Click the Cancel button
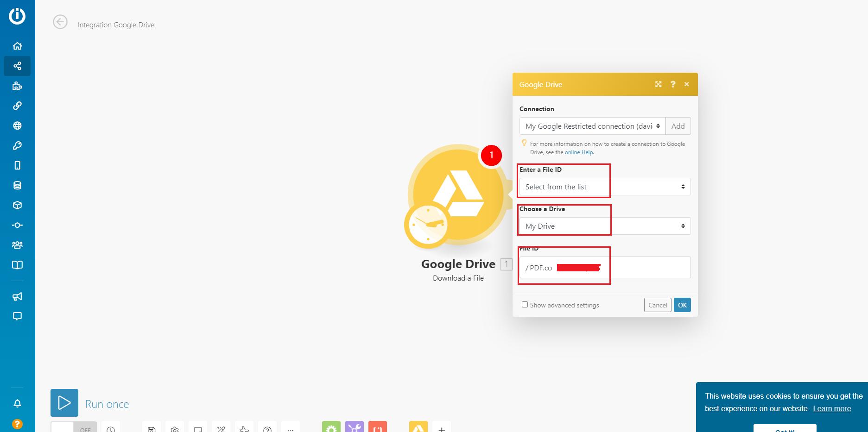This screenshot has width=868, height=432. [658, 305]
